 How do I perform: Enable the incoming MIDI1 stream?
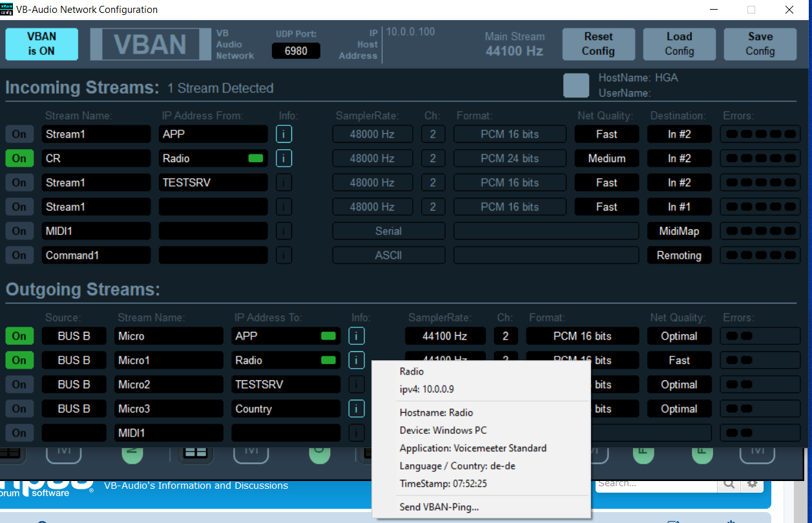[19, 231]
